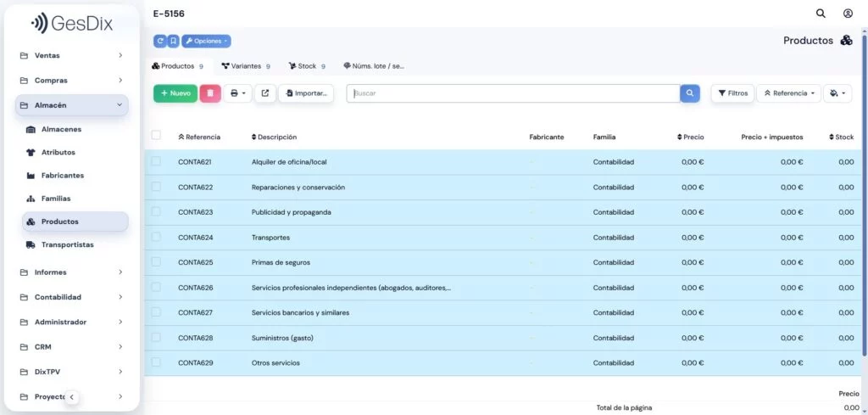Open the user account icon
Viewport: 868px width, 415px height.
pos(848,14)
